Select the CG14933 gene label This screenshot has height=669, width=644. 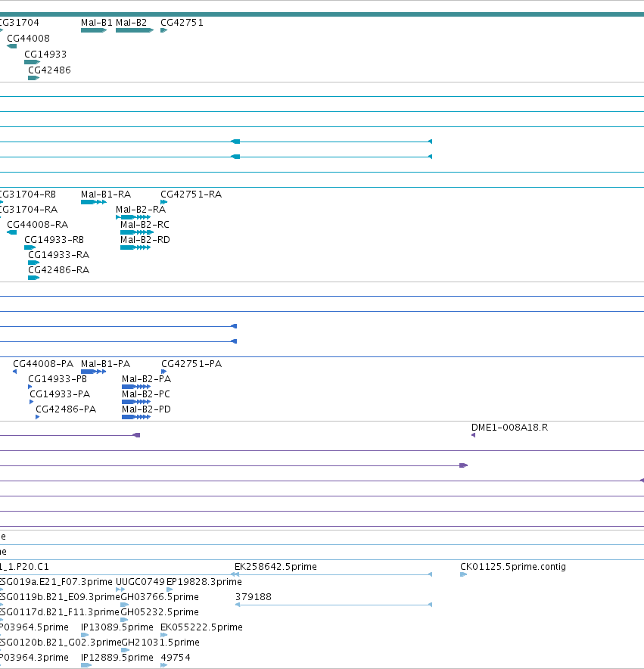tap(45, 54)
